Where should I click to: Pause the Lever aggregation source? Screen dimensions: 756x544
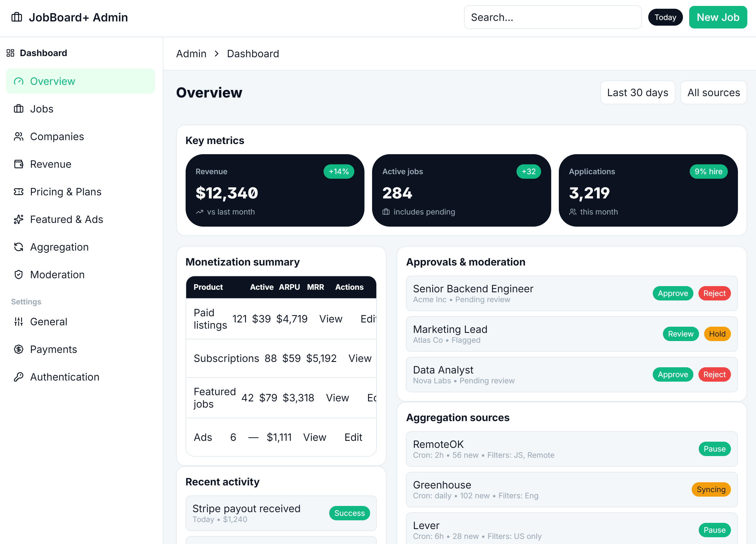tap(714, 530)
